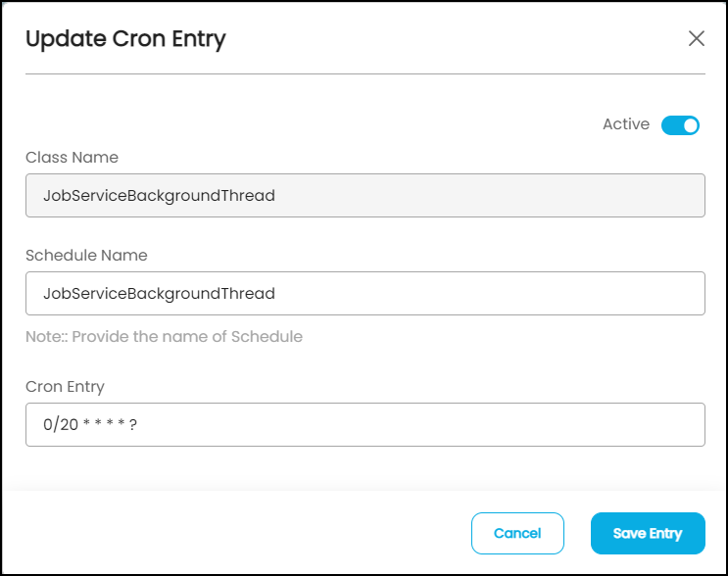Turn off the Active toggle switch
This screenshot has width=728, height=576.
680,125
